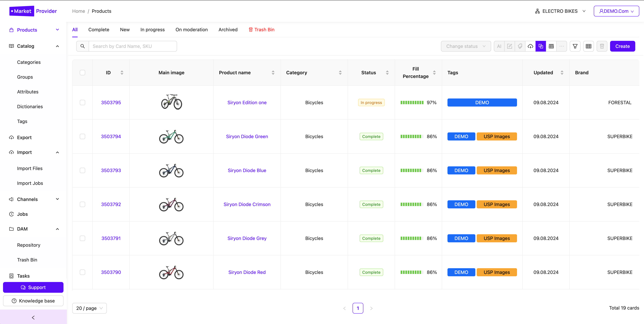Image resolution: width=644 pixels, height=324 pixels.
Task: Open the 20 per page dropdown
Action: pyautogui.click(x=89, y=308)
